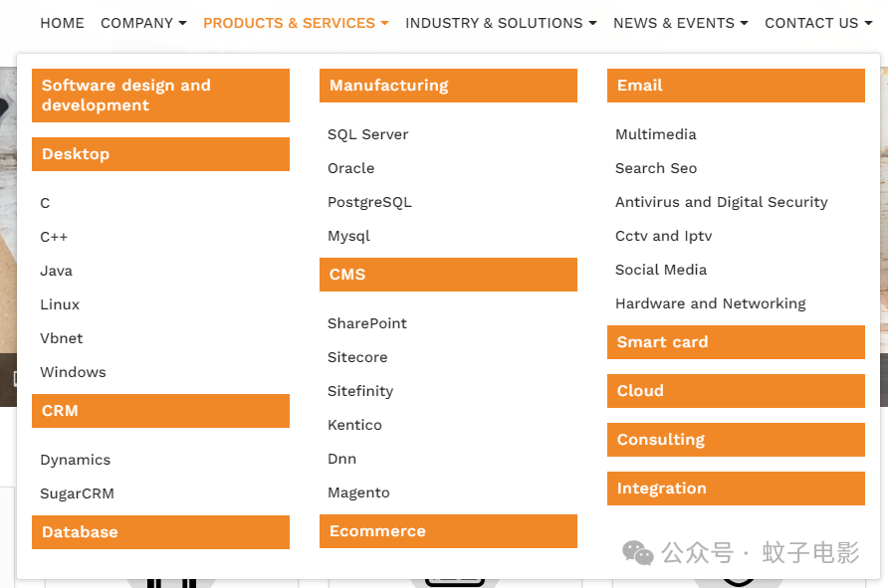Open the SharePoint link
Image resolution: width=888 pixels, height=588 pixels.
click(x=367, y=323)
